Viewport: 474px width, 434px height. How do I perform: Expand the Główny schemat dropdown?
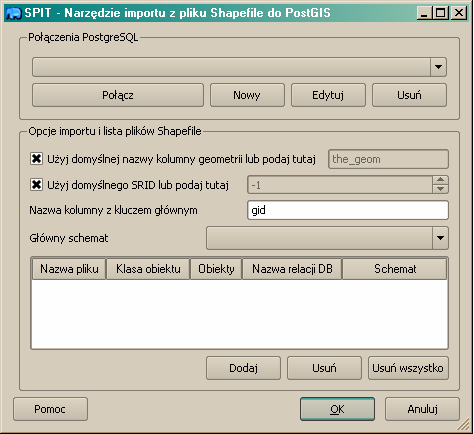(x=327, y=238)
